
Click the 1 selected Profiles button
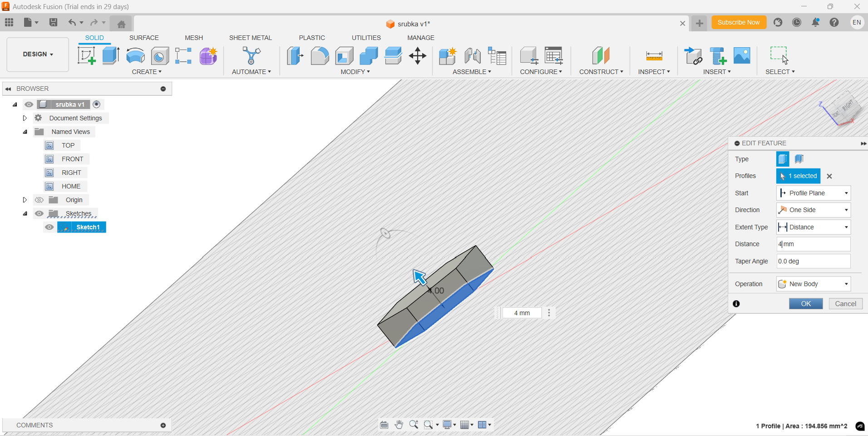798,176
